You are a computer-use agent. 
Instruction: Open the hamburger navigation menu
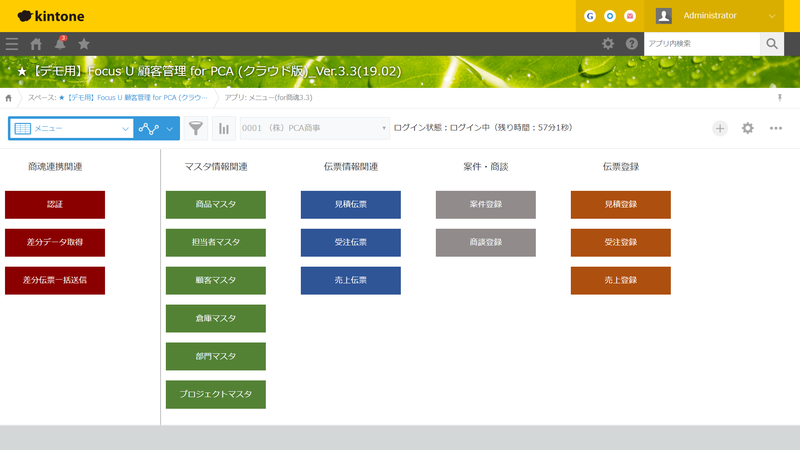[x=12, y=44]
